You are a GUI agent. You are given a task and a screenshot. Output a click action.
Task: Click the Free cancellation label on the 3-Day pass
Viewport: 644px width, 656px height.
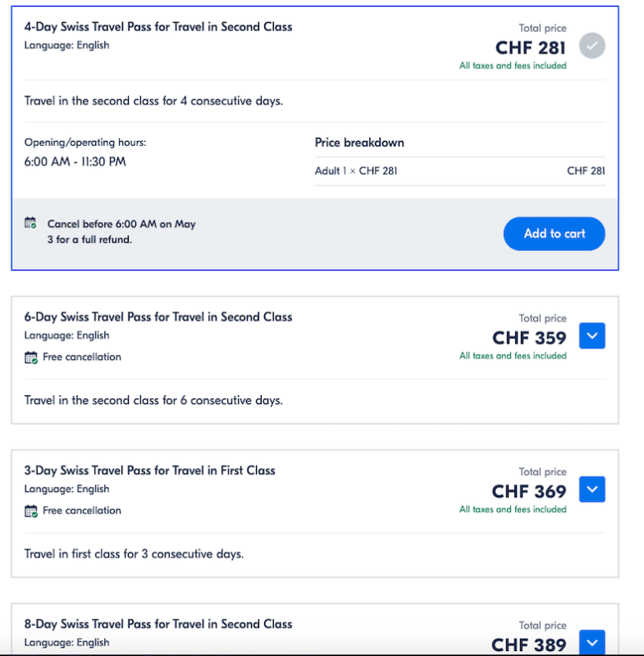82,511
